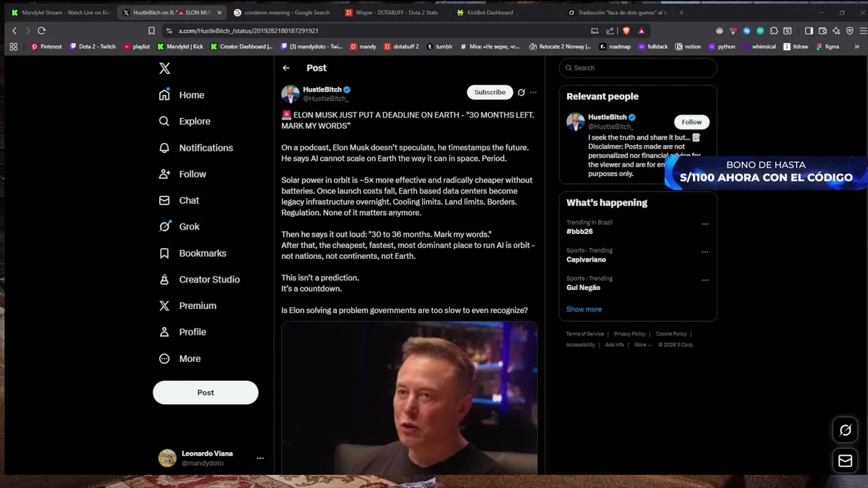Open the Leo AI sparkle icon
Viewport: 868px width, 488px height.
pos(836,30)
